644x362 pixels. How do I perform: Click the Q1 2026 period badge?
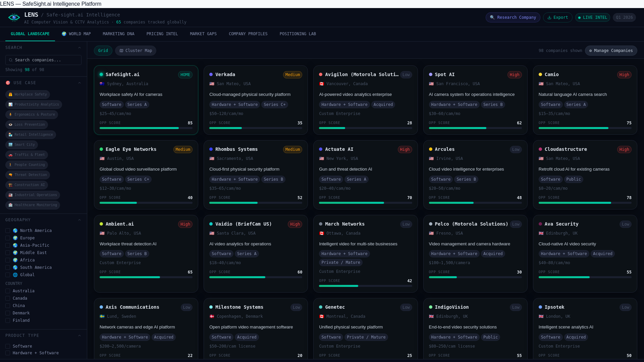624,17
